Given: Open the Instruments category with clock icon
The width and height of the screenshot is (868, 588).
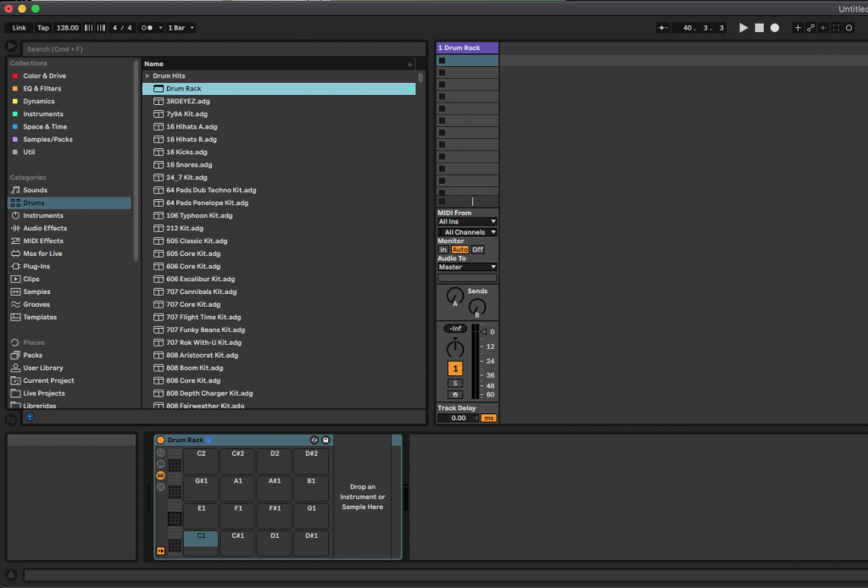Looking at the screenshot, I should click(x=42, y=215).
